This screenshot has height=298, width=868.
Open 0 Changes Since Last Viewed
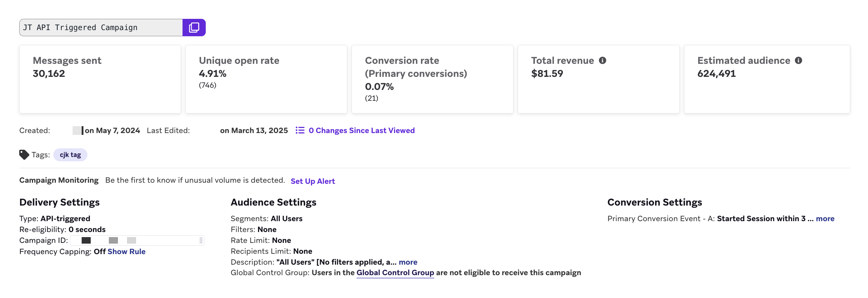pyautogui.click(x=361, y=131)
